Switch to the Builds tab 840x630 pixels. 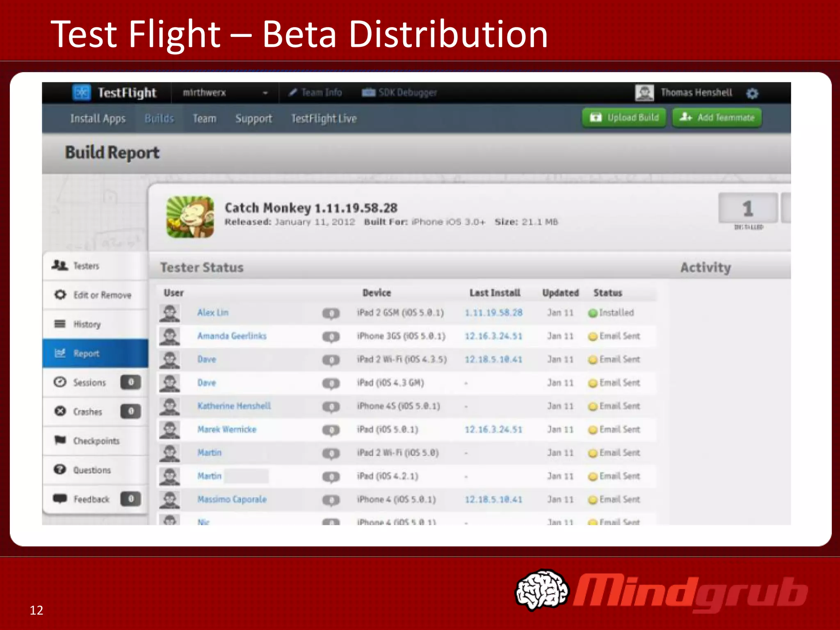pos(159,119)
